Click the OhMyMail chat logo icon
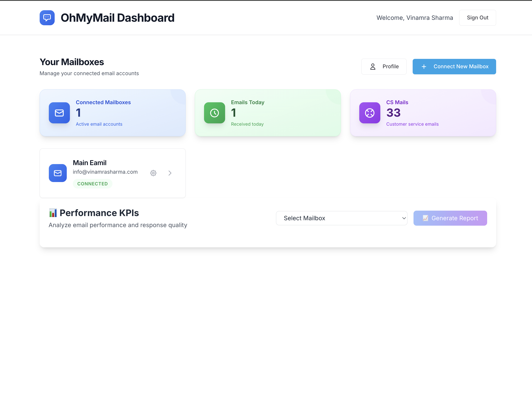The height and width of the screenshot is (420, 532). coord(47,18)
